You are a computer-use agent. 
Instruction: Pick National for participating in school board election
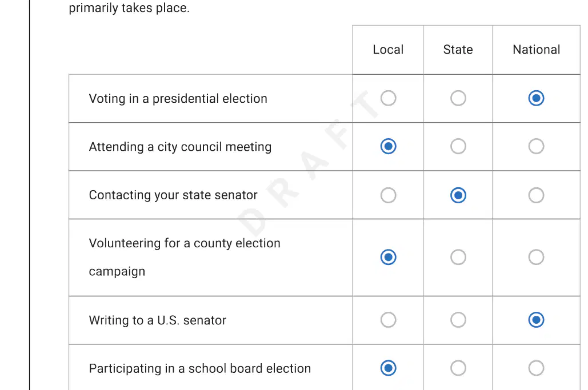(536, 368)
